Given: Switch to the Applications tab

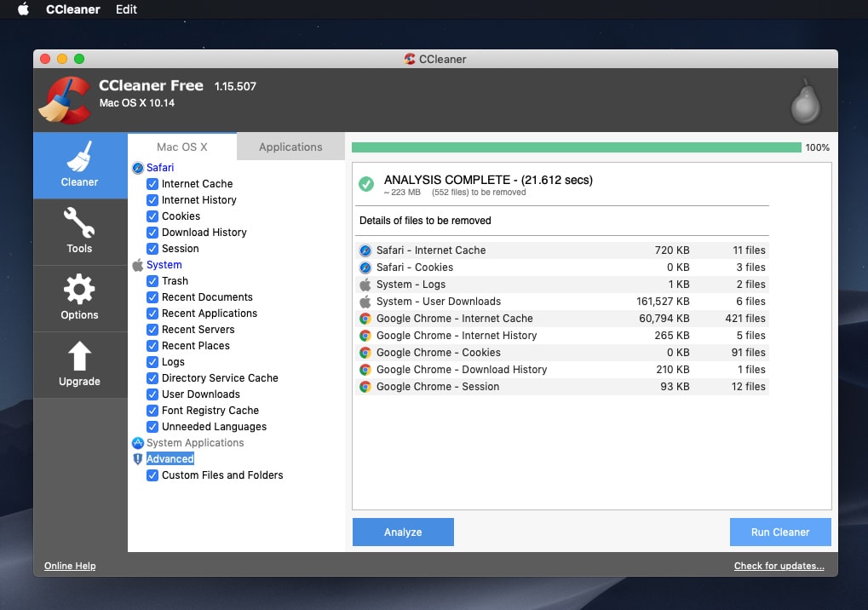Looking at the screenshot, I should tap(290, 147).
